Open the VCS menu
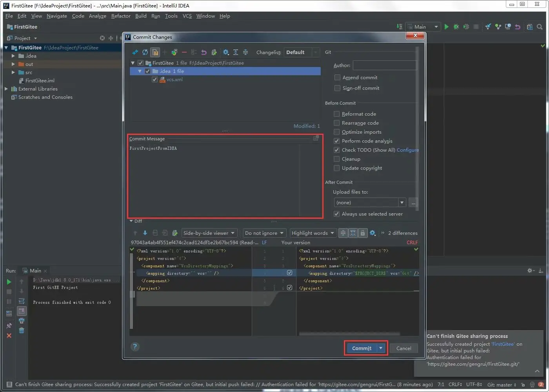 click(x=187, y=16)
